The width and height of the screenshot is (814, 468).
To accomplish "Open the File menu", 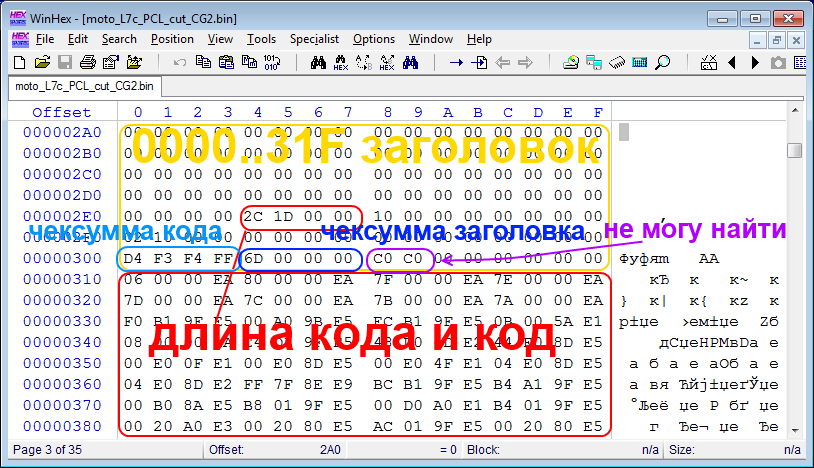I will (x=45, y=39).
